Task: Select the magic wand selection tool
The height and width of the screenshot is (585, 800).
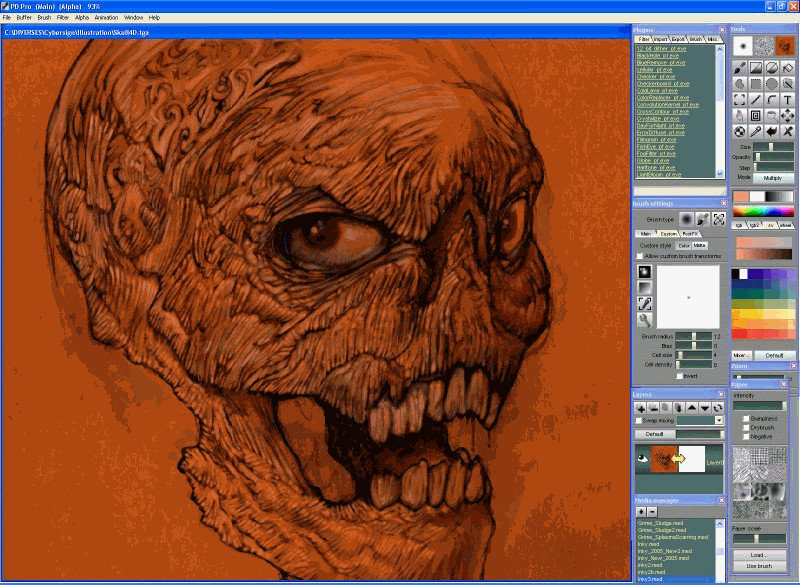Action: pyautogui.click(x=787, y=83)
